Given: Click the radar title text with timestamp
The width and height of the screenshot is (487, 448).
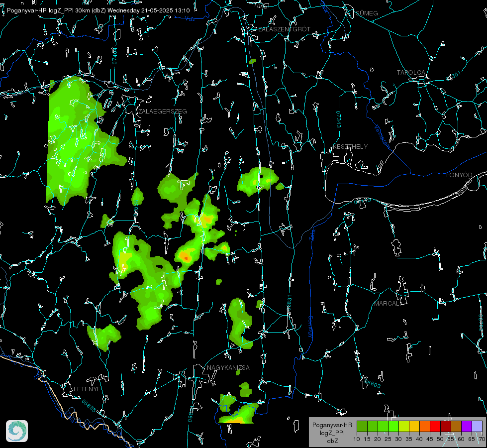Looking at the screenshot, I should tap(98, 10).
